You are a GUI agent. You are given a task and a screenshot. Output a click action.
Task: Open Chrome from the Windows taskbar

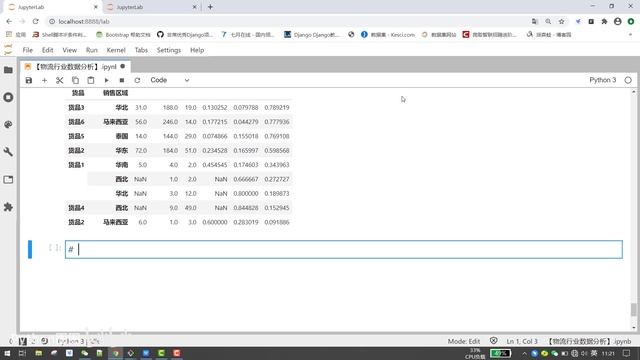[x=116, y=353]
